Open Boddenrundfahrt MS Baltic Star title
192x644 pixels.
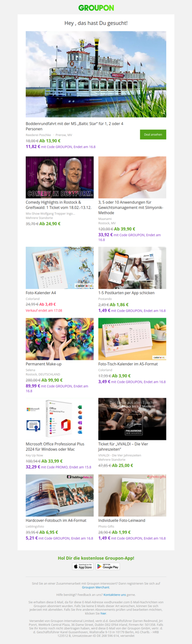pos(74,126)
